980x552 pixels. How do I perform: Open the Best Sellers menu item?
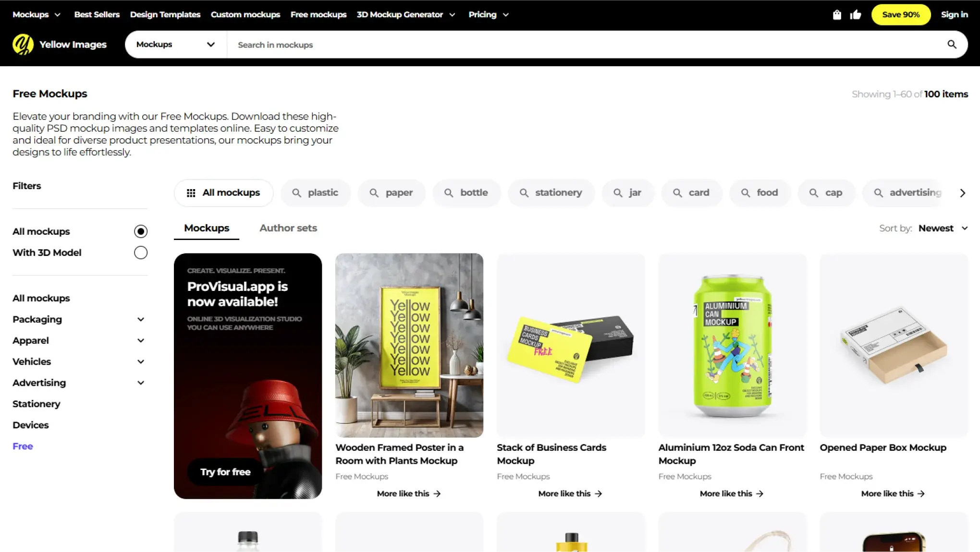click(97, 14)
